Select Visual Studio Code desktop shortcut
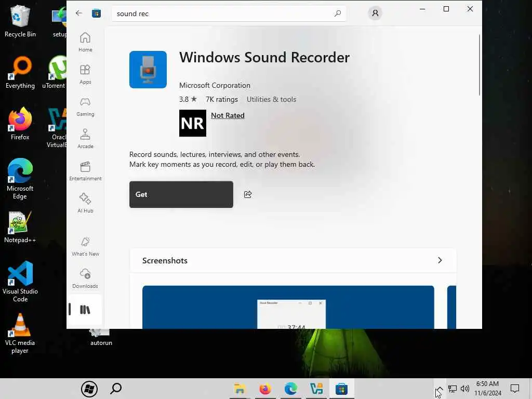The width and height of the screenshot is (532, 399). [x=20, y=282]
